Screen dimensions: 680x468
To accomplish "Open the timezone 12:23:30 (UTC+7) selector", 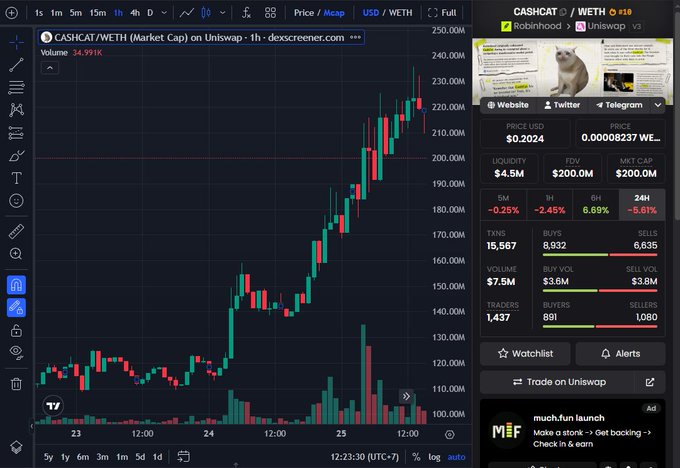I will 365,457.
